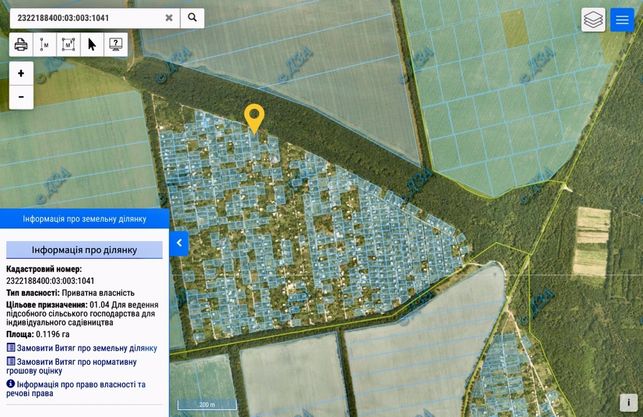This screenshot has width=643, height=417.
Task: Click the Інформація про земельну ділянку title bar
Action: (x=84, y=219)
